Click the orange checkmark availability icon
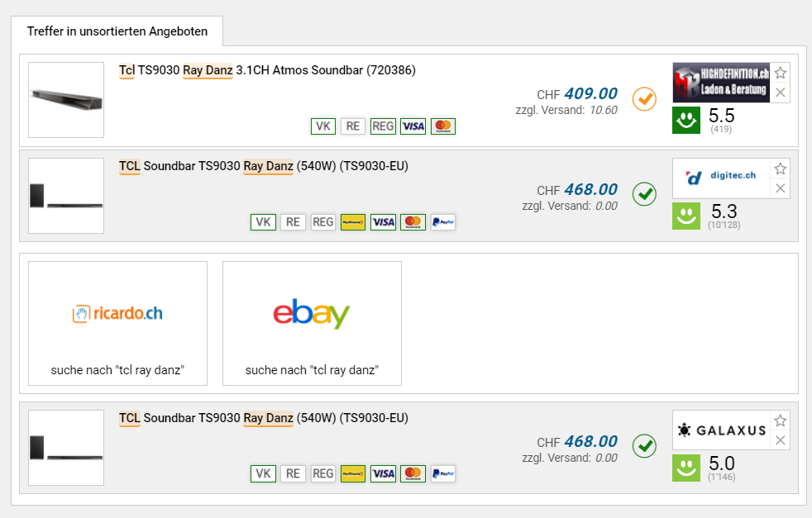812x518 pixels. pos(644,98)
